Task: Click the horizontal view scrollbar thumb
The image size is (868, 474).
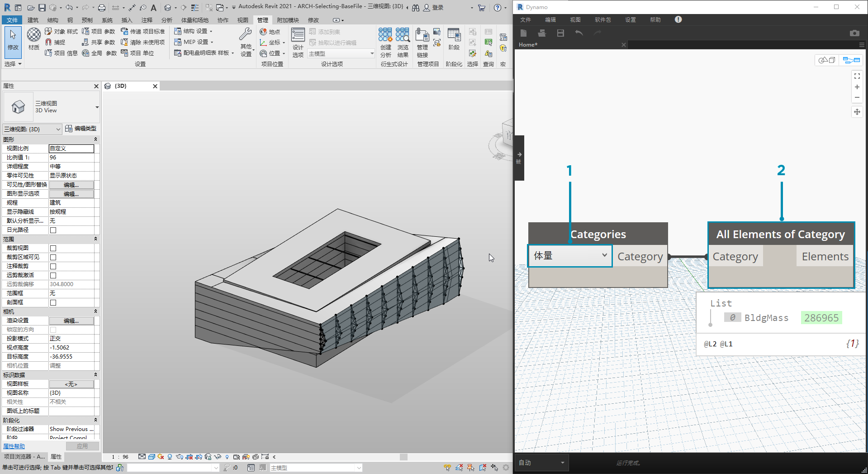Action: coord(403,457)
